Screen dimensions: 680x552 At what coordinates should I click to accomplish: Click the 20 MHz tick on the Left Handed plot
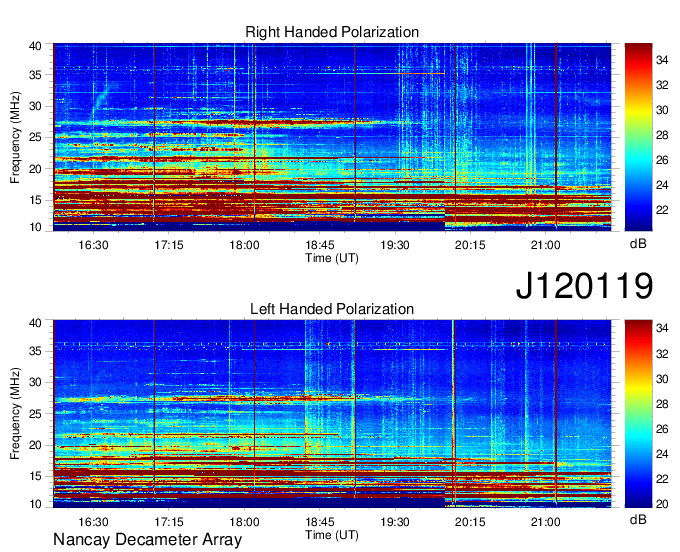(x=35, y=445)
